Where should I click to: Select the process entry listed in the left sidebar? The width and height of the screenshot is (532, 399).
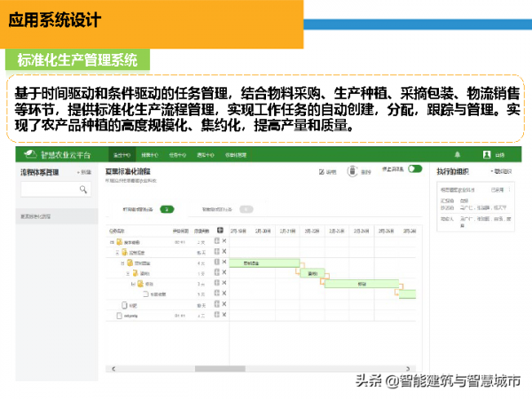click(57, 216)
